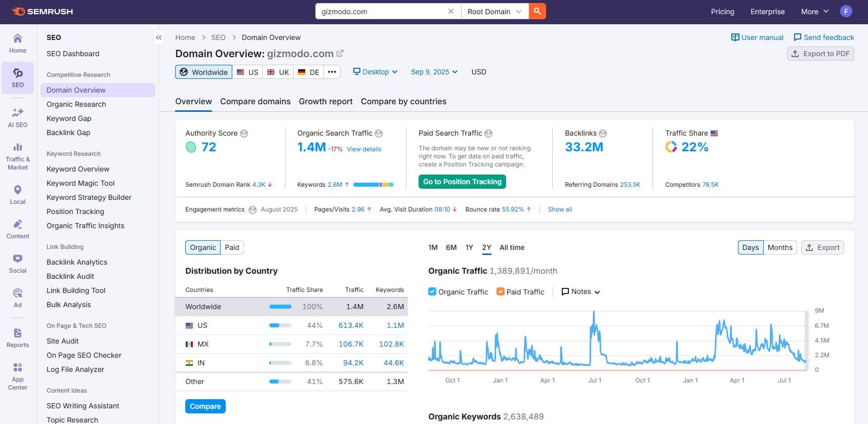Screen dimensions: 868x424
Task: Click the Organic Search Traffic info icon
Action: coord(379,134)
